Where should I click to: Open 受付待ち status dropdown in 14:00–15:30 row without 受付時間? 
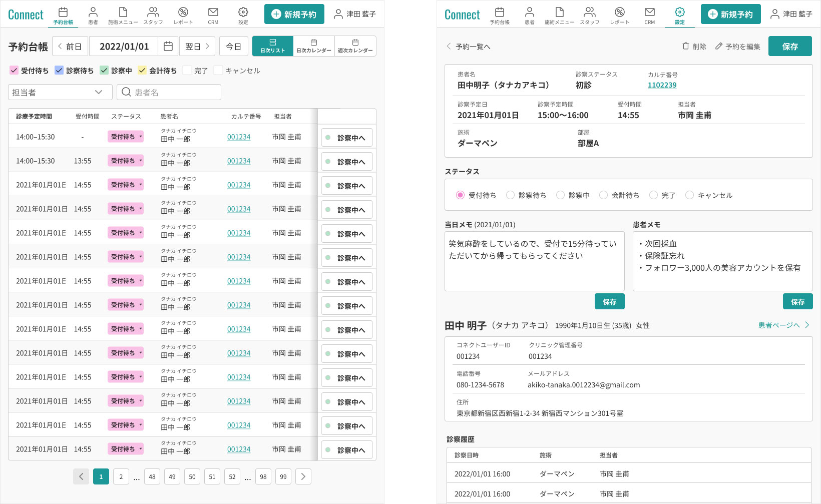click(126, 137)
